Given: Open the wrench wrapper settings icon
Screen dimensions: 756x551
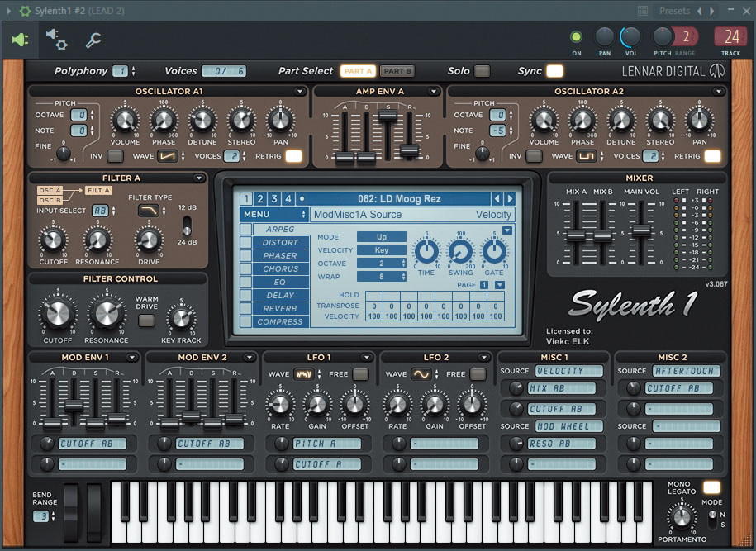Looking at the screenshot, I should click(93, 40).
